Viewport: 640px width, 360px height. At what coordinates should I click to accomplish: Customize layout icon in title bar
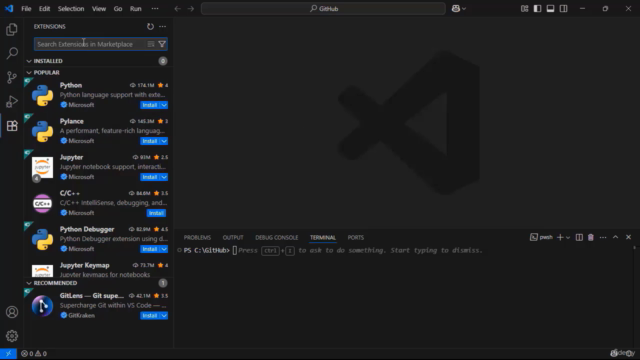524,9
